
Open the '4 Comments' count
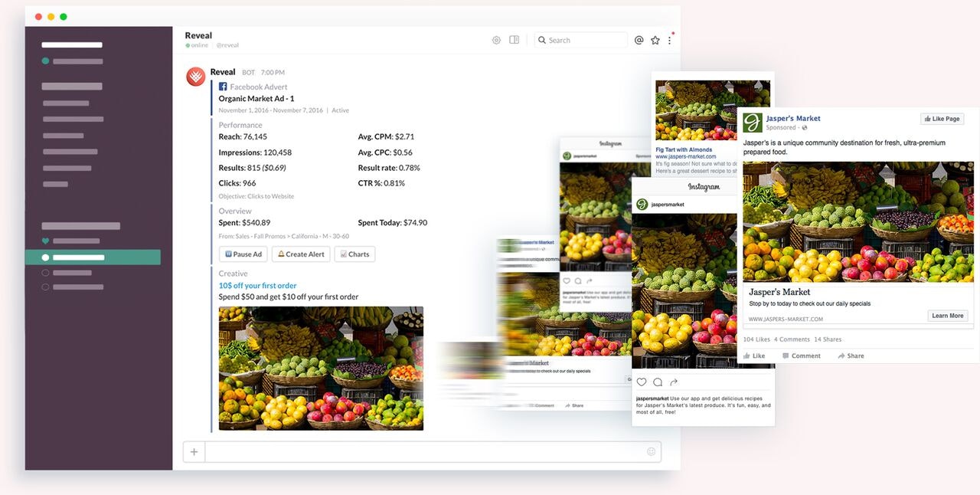[792, 339]
